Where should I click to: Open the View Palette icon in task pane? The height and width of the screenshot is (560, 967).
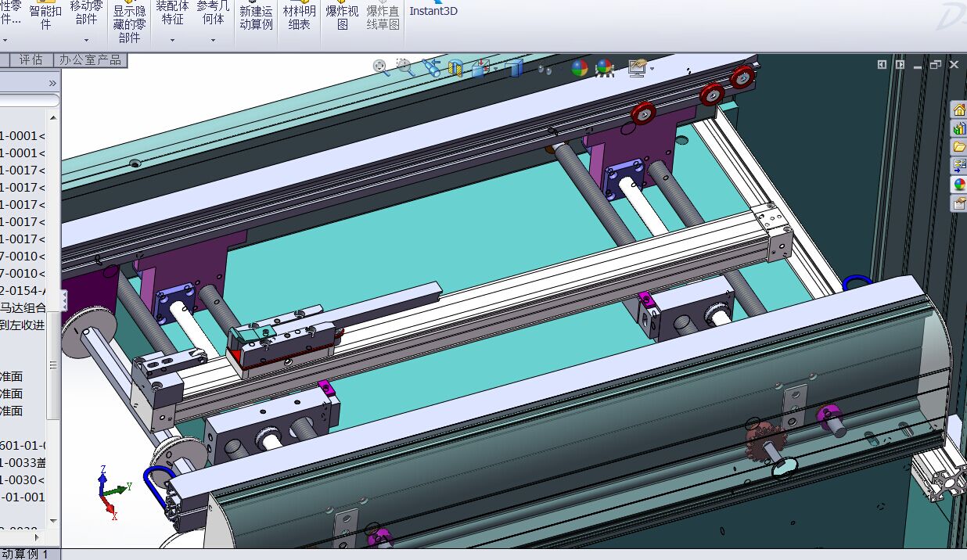958,166
